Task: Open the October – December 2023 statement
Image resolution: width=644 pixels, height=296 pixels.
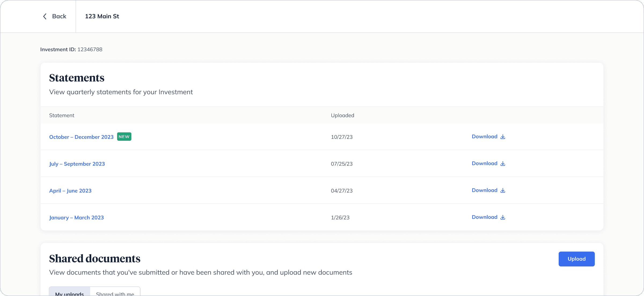Action: [x=81, y=137]
